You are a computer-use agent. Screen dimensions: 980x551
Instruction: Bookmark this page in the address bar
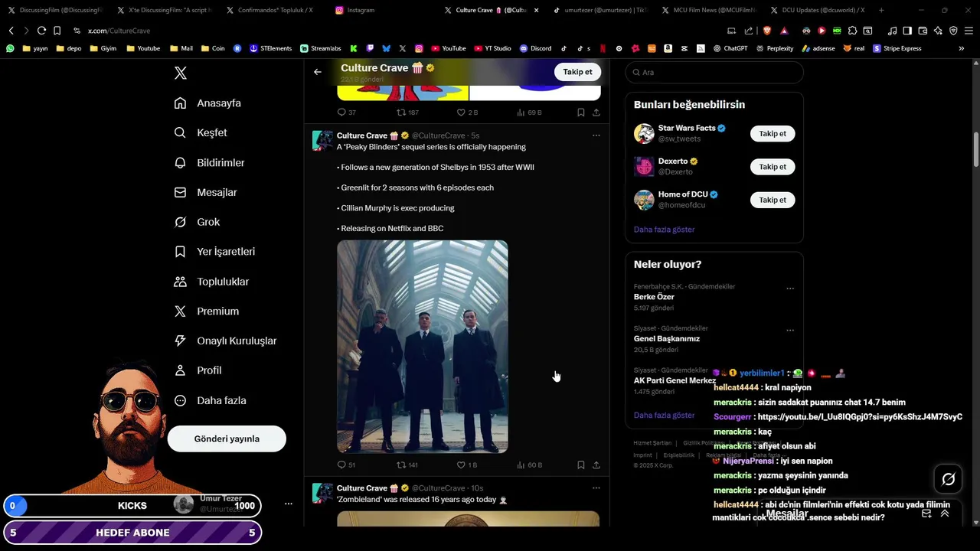pyautogui.click(x=57, y=31)
